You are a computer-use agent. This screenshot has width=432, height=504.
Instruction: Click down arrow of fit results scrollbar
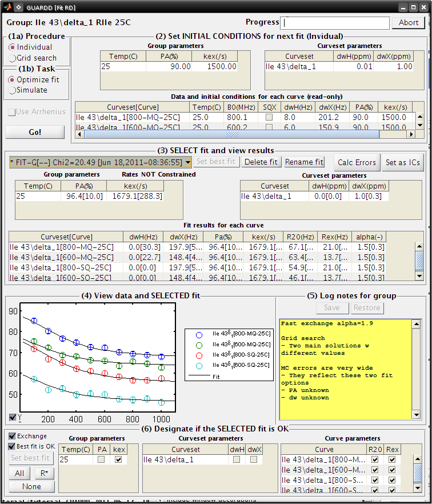click(419, 275)
